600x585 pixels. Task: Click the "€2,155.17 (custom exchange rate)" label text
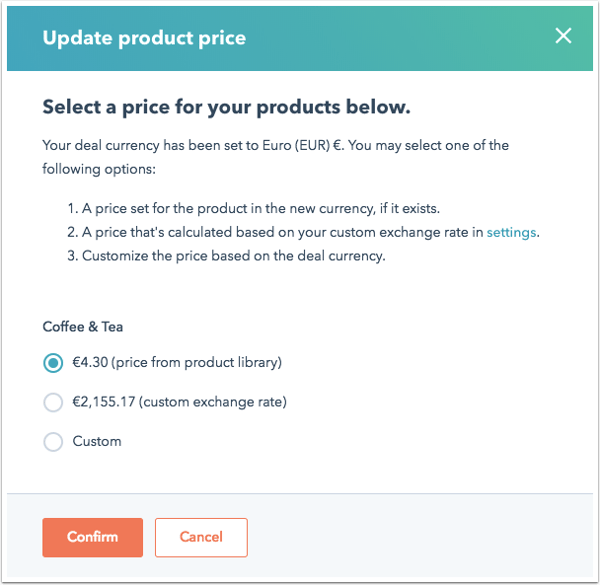tap(180, 402)
